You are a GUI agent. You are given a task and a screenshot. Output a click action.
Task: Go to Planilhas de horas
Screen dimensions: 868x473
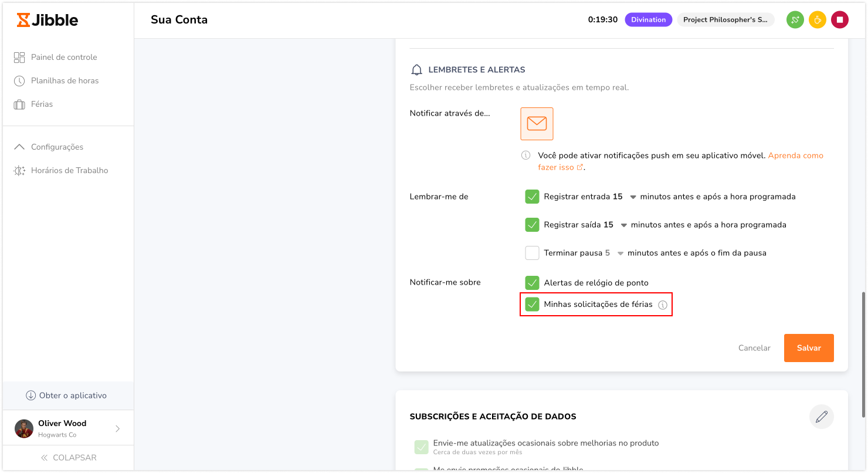[56, 80]
